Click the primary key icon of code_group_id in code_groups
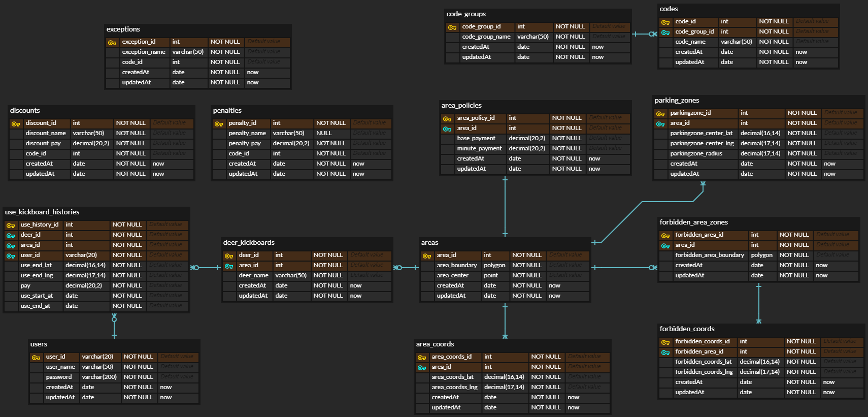 coord(452,27)
